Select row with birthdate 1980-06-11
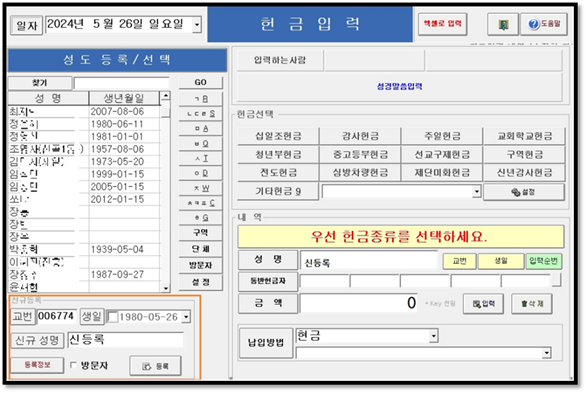Image resolution: width=586 pixels, height=393 pixels. 84,124
